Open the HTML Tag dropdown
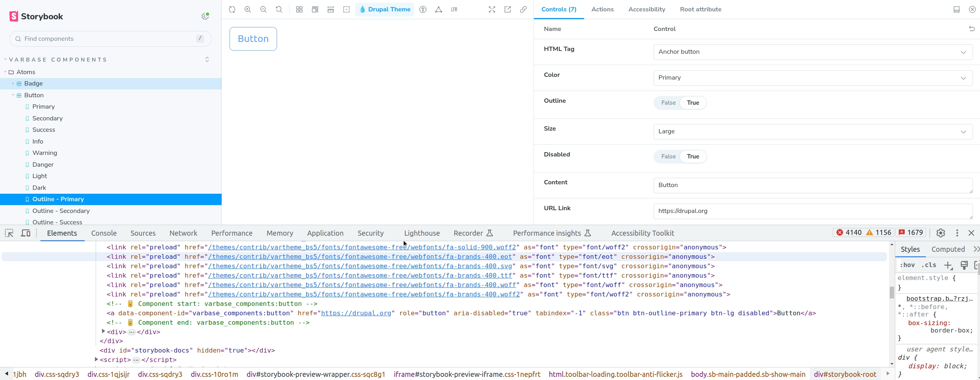 [x=812, y=52]
